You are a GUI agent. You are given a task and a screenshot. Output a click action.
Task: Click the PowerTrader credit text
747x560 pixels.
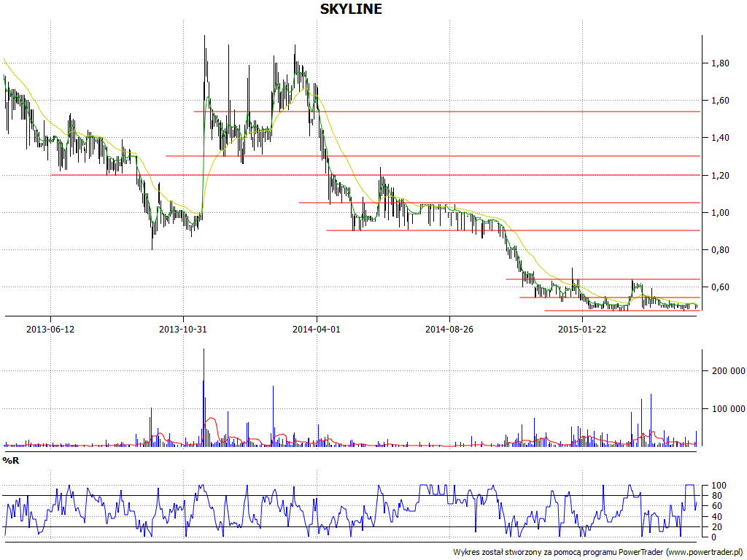(x=598, y=552)
